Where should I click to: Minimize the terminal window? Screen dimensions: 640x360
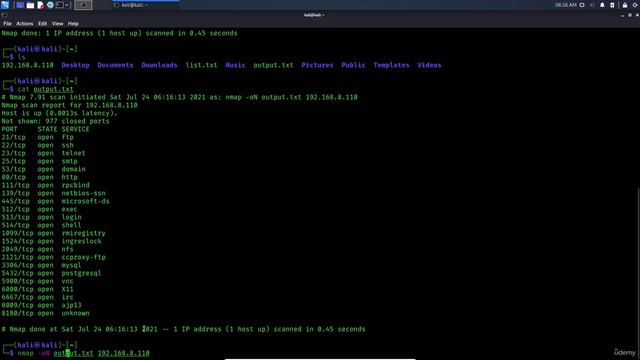coord(622,15)
